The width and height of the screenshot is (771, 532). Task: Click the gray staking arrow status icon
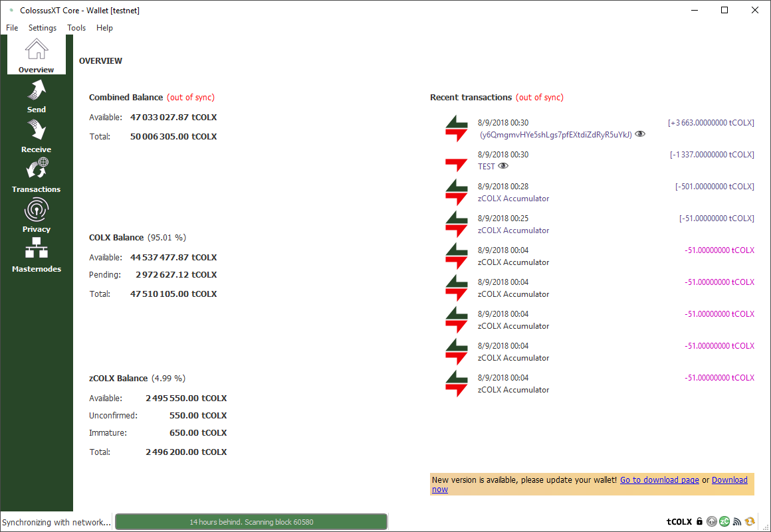[711, 521]
